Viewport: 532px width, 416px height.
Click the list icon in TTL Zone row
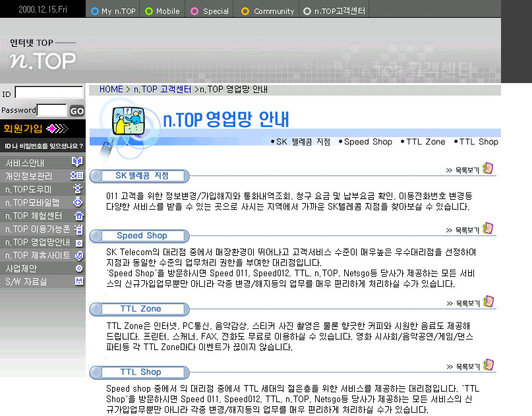(x=488, y=302)
